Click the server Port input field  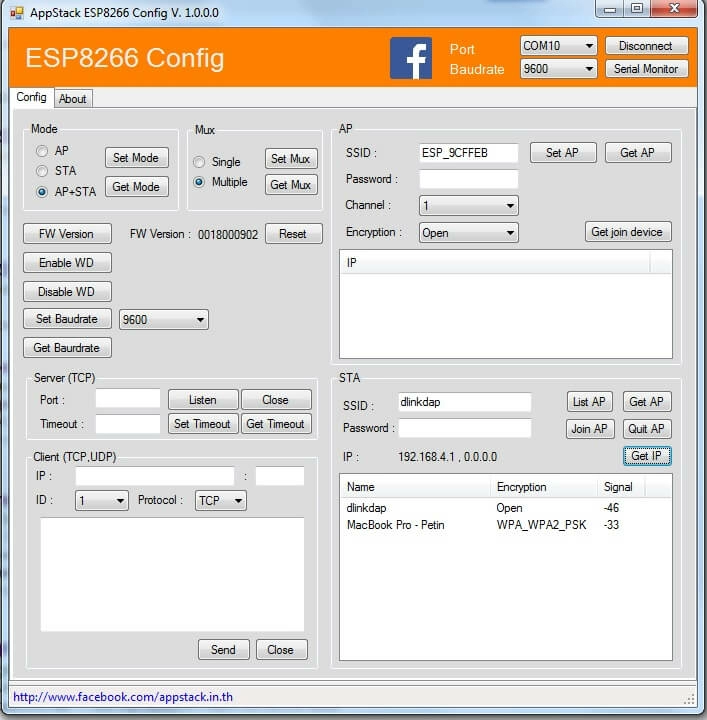(x=127, y=399)
